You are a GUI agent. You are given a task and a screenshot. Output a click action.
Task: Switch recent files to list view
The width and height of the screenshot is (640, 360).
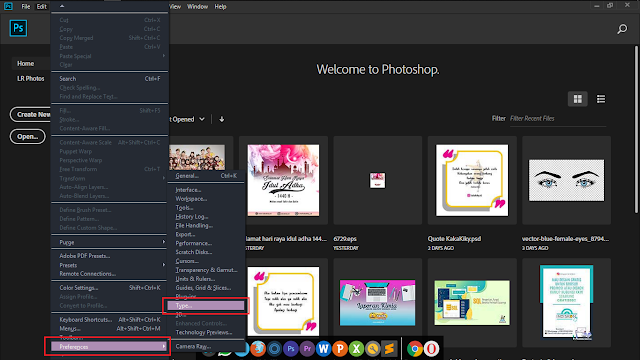(x=601, y=99)
